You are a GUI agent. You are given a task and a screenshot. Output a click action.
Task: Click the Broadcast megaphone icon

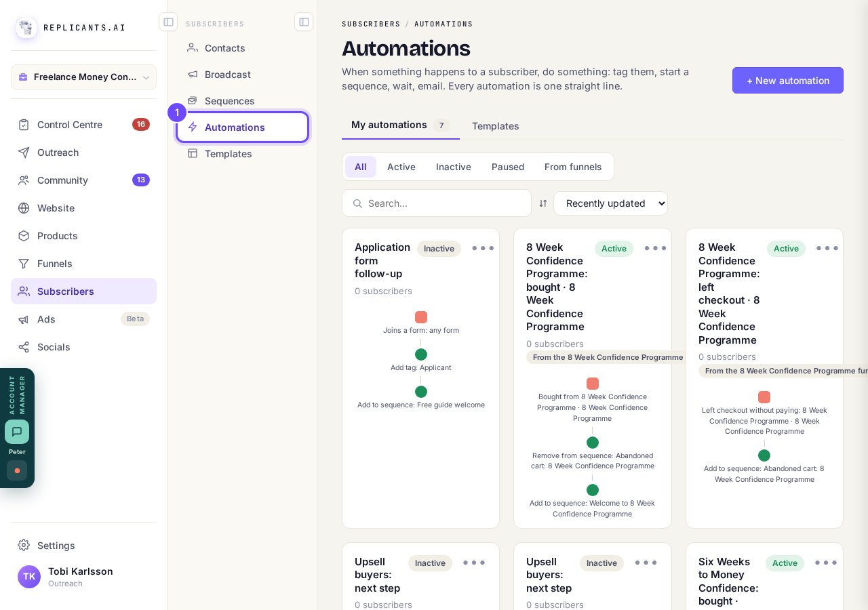193,74
